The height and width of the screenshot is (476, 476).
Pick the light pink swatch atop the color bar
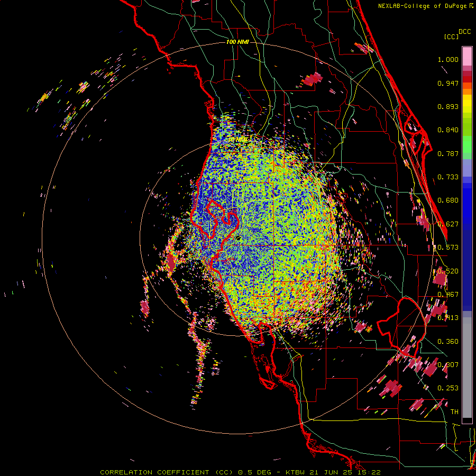tap(467, 56)
